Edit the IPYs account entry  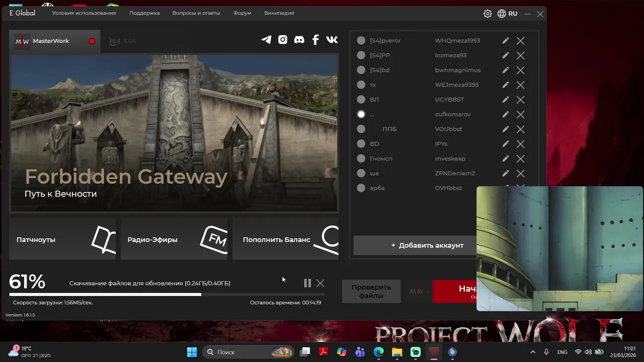tap(506, 144)
